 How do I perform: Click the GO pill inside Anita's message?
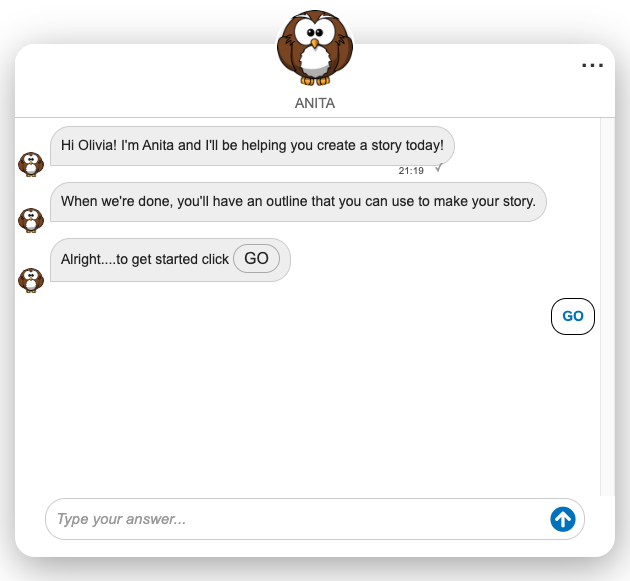tap(257, 259)
